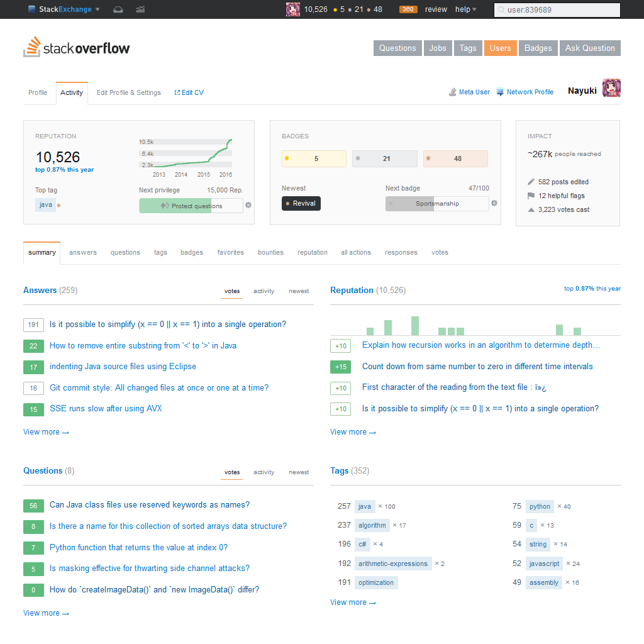The height and width of the screenshot is (644, 644).
Task: Switch to the badges tab
Action: [x=192, y=252]
